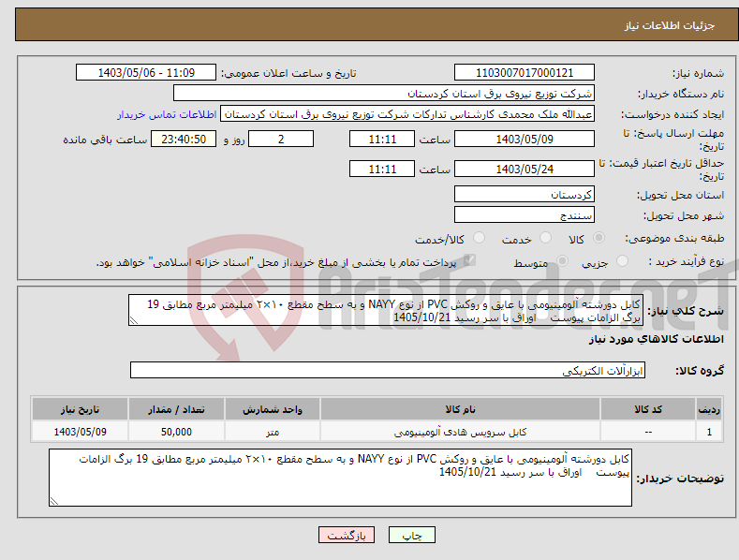
Task: Click the response deadline time 11:11 field
Action: click(382, 139)
